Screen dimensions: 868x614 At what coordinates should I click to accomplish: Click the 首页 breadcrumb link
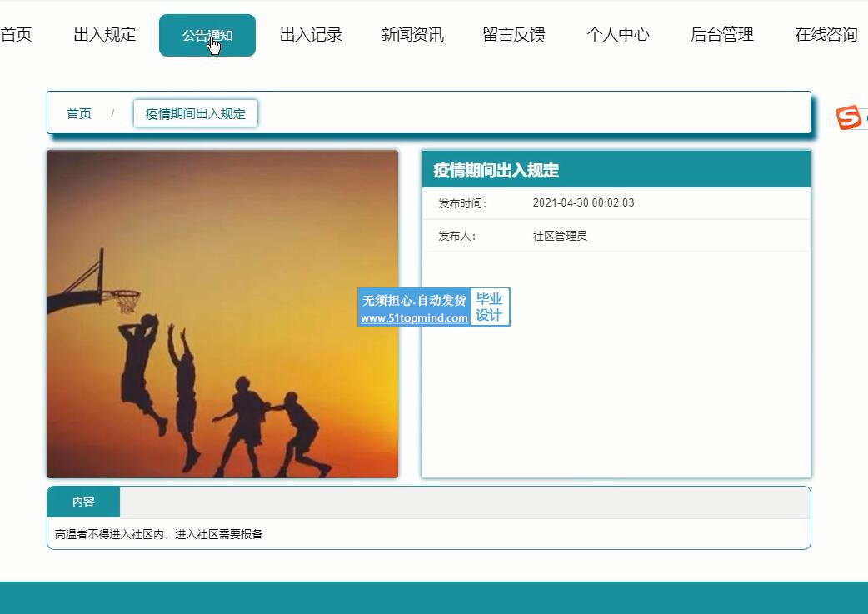[x=79, y=113]
